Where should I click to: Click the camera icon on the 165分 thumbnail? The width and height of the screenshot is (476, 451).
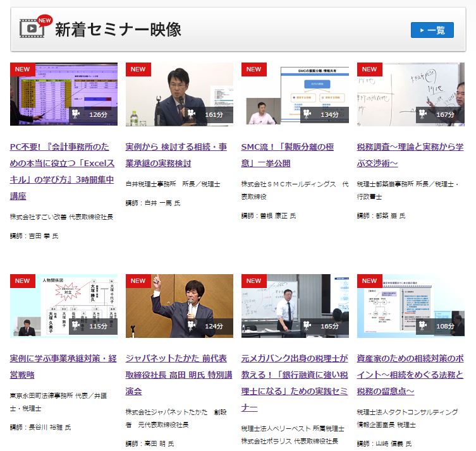click(x=307, y=326)
